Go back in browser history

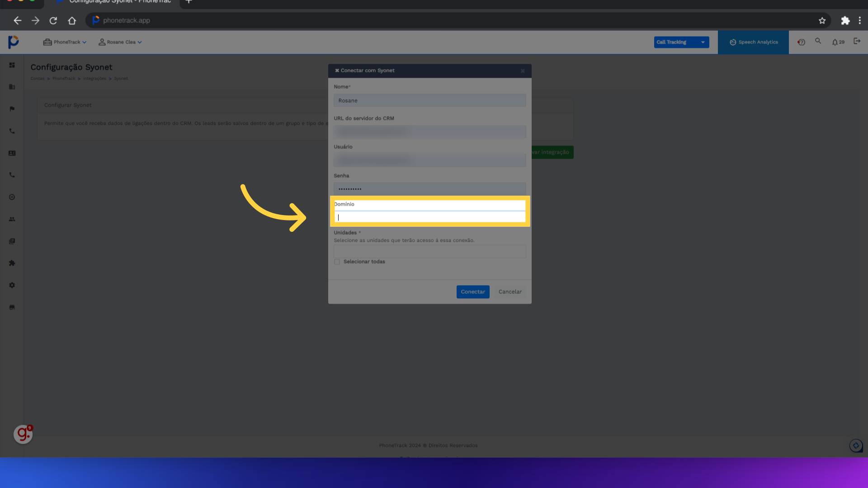coord(18,20)
